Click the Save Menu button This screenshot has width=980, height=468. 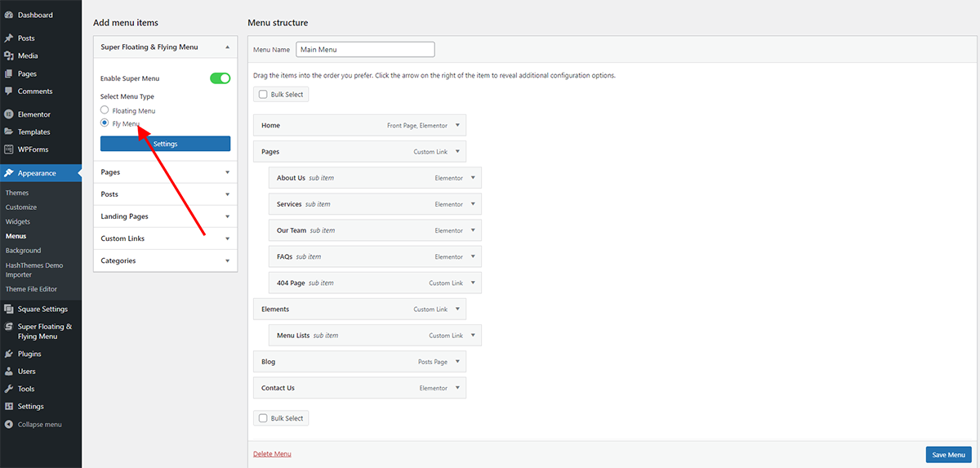(x=949, y=455)
